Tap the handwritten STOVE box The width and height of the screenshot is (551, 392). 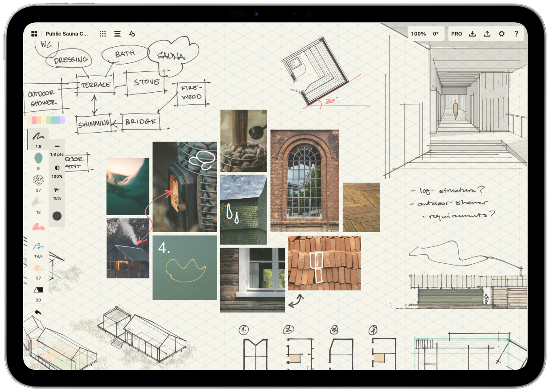coord(146,82)
